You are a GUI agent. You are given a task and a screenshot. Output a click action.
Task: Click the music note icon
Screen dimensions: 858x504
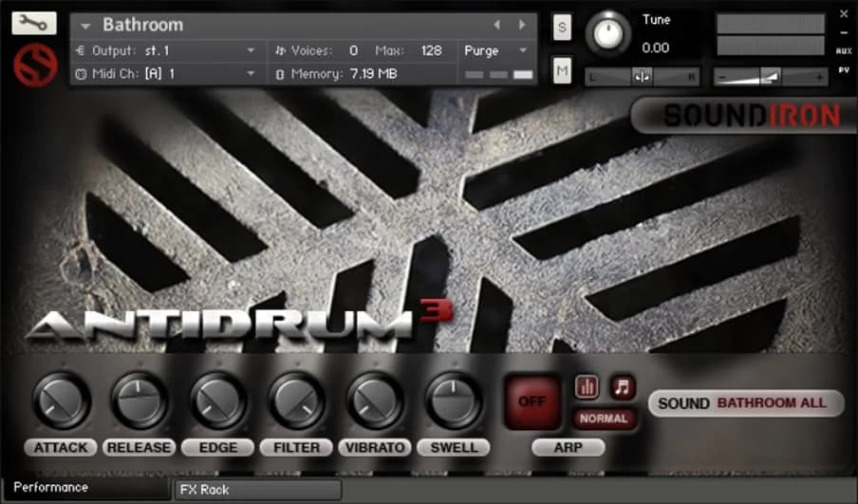click(623, 387)
